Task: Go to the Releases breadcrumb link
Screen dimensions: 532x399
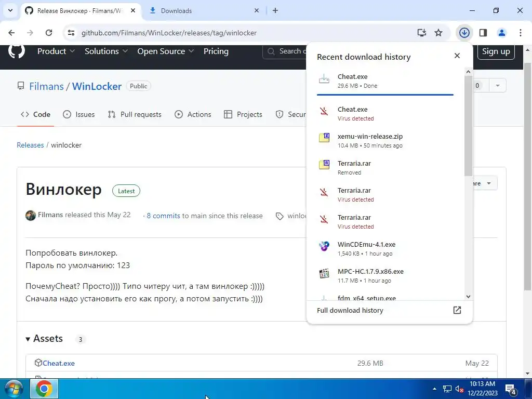Action: [30, 145]
